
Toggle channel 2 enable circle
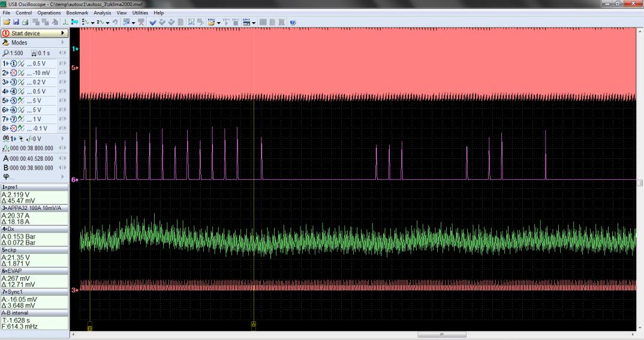(13, 73)
